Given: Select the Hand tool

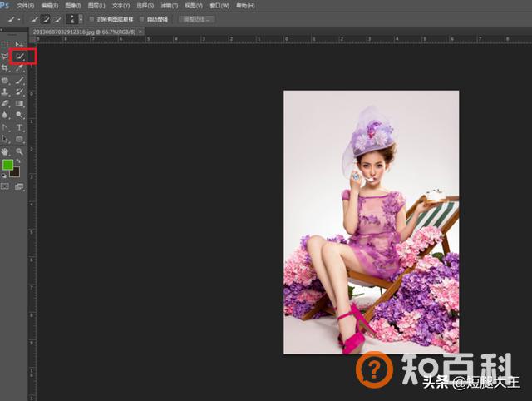Looking at the screenshot, I should pyautogui.click(x=5, y=151).
